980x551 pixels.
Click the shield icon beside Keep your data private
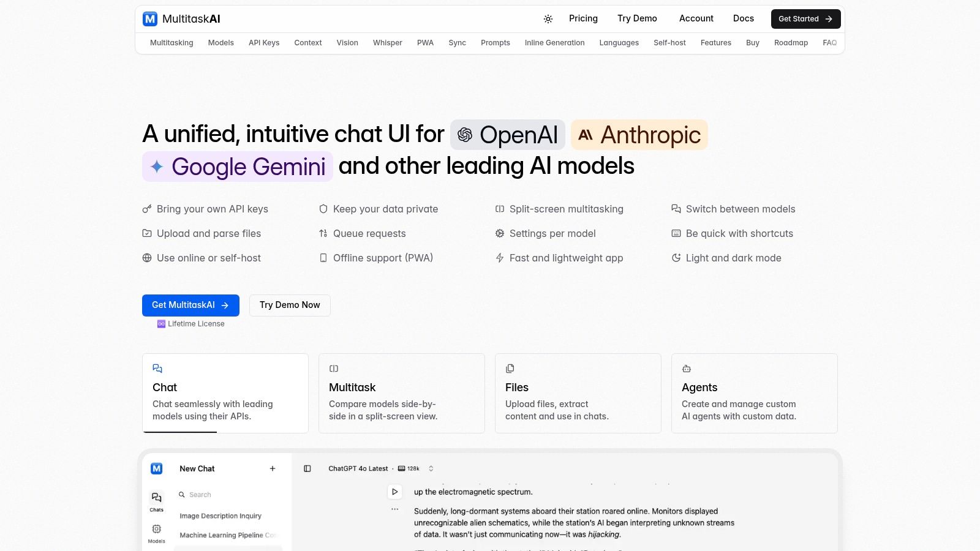323,209
